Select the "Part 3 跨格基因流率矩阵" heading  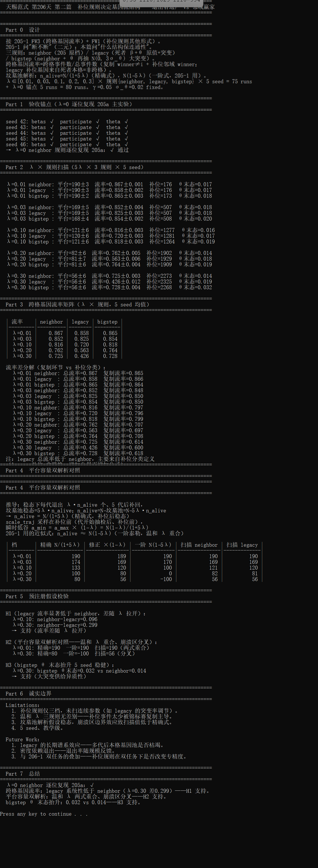(x=77, y=305)
